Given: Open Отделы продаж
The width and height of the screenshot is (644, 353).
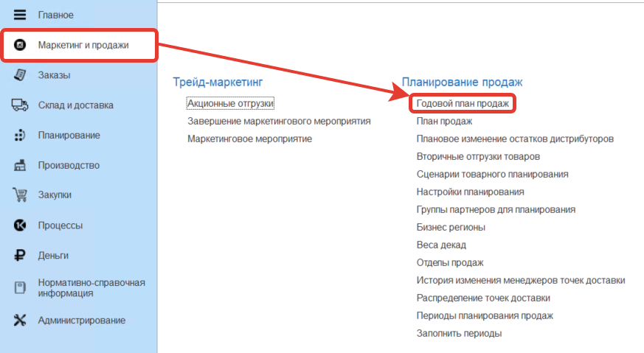Looking at the screenshot, I should (450, 262).
